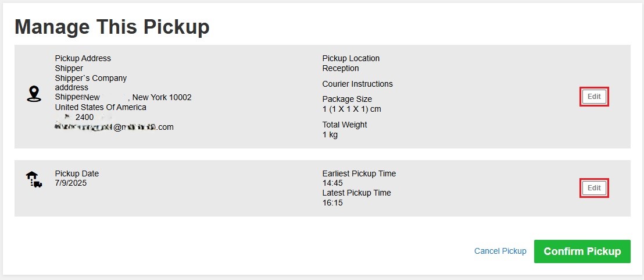644x280 pixels.
Task: Click the 14:45 earliest pickup time
Action: (x=332, y=183)
